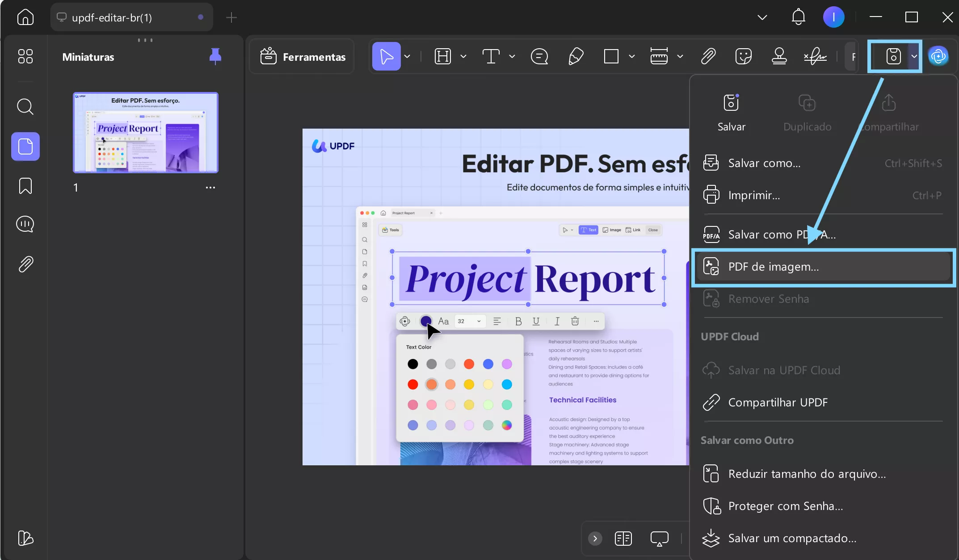The image size is (959, 560).
Task: Click the 'Technical Facilities' heading text
Action: click(583, 400)
